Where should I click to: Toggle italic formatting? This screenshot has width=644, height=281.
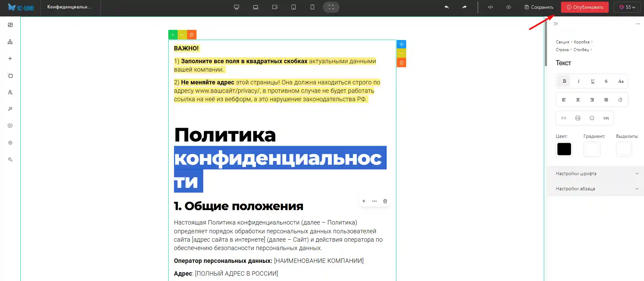coord(578,81)
